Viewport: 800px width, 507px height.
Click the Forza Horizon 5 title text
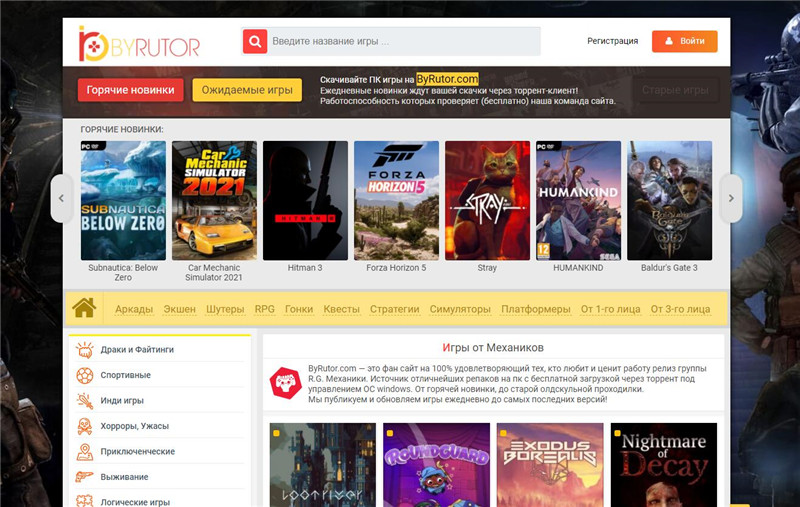(x=396, y=268)
